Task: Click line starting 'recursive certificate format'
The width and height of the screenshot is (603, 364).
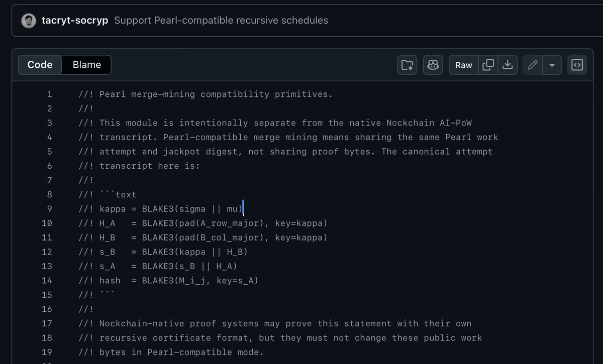Action: 280,337
